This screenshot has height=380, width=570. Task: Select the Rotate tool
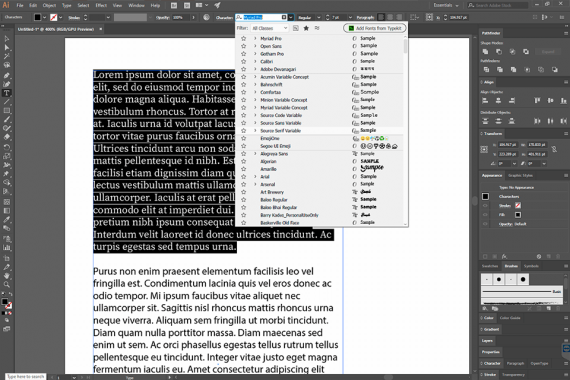pyautogui.click(x=7, y=147)
